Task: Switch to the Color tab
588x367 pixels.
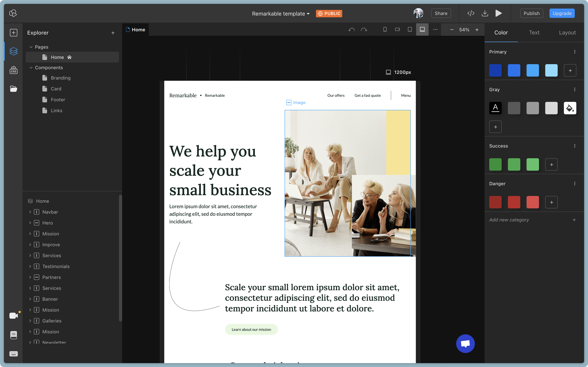Action: [x=501, y=32]
